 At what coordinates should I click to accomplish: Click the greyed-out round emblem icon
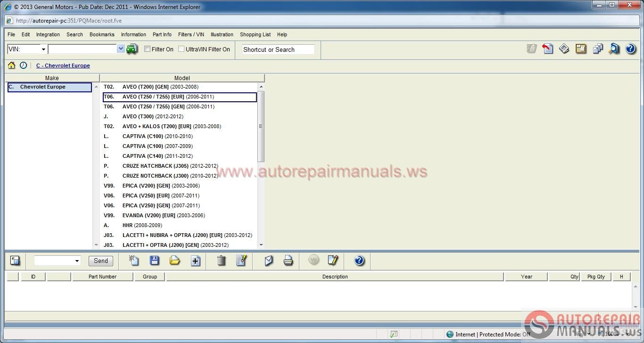pyautogui.click(x=314, y=260)
